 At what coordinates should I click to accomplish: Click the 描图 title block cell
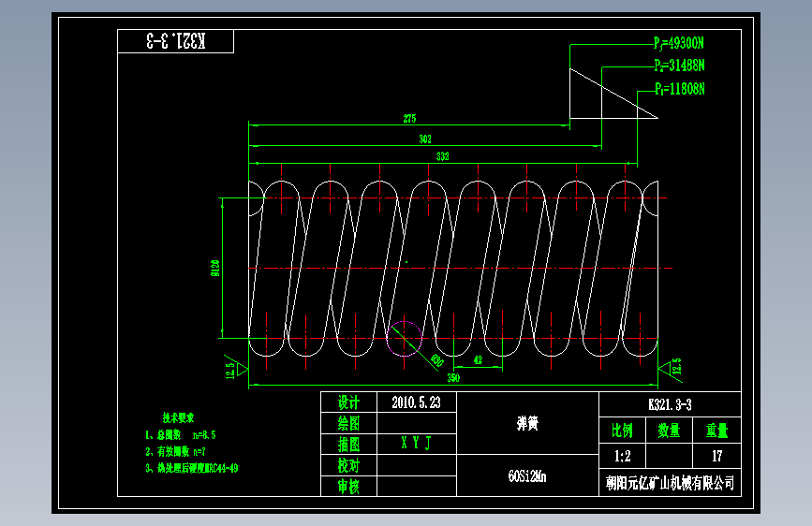tap(348, 445)
